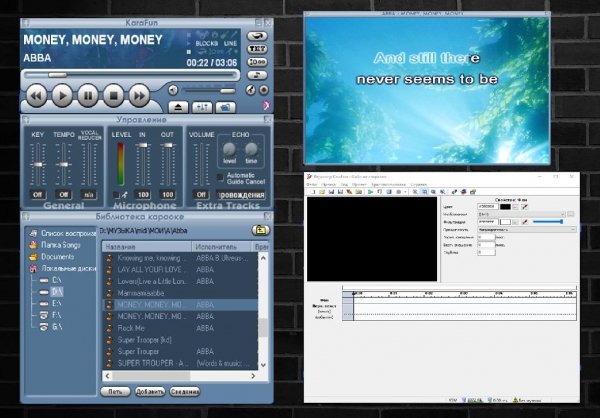600x418 pixels.
Task: Pick color with top eyedropper in editor
Action: [x=525, y=207]
